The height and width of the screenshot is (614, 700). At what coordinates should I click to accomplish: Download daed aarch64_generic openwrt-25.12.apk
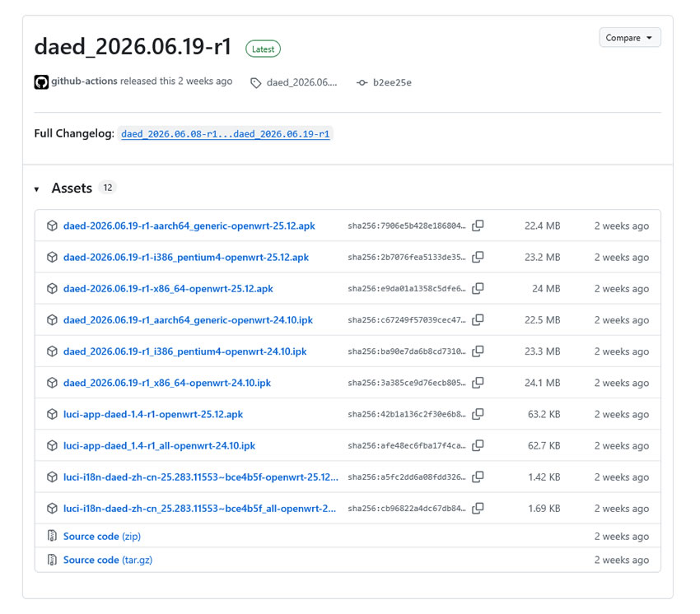click(x=189, y=226)
